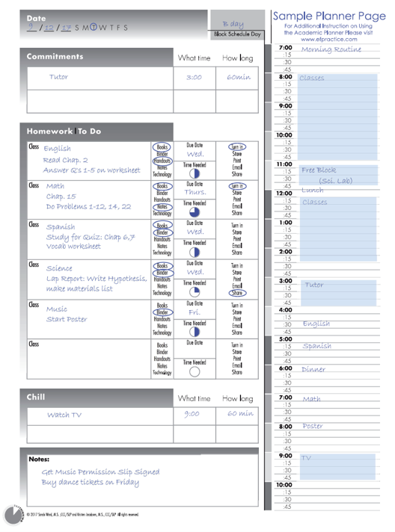Click the '9:00' cell in Chill table
Image resolution: width=395 pixels, height=532 pixels.
click(195, 415)
